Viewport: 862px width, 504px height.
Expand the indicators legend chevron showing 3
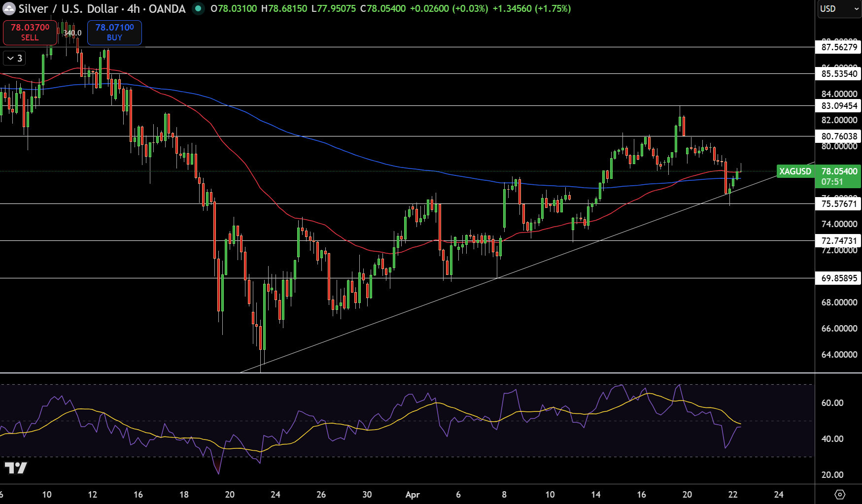14,58
